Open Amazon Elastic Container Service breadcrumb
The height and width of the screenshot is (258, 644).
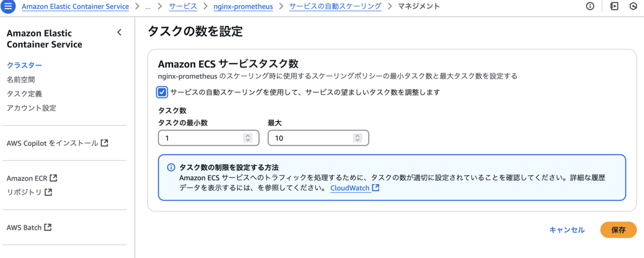tap(76, 6)
